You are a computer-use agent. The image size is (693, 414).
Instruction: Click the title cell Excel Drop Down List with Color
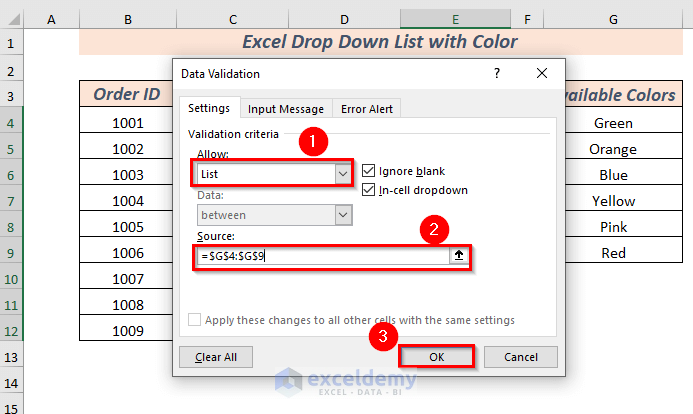pos(381,42)
